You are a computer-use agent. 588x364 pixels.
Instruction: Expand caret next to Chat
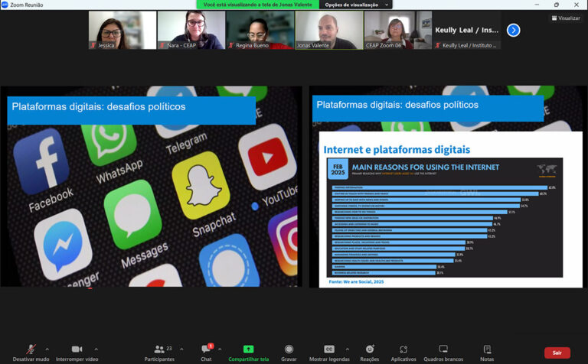pos(220,349)
